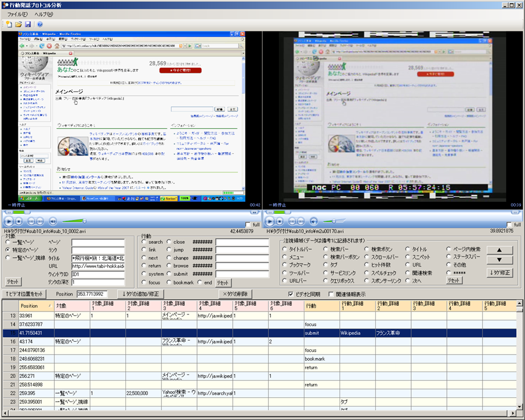525x420 pixels.
Task: Click the Open folder toolbar icon
Action: pyautogui.click(x=18, y=24)
